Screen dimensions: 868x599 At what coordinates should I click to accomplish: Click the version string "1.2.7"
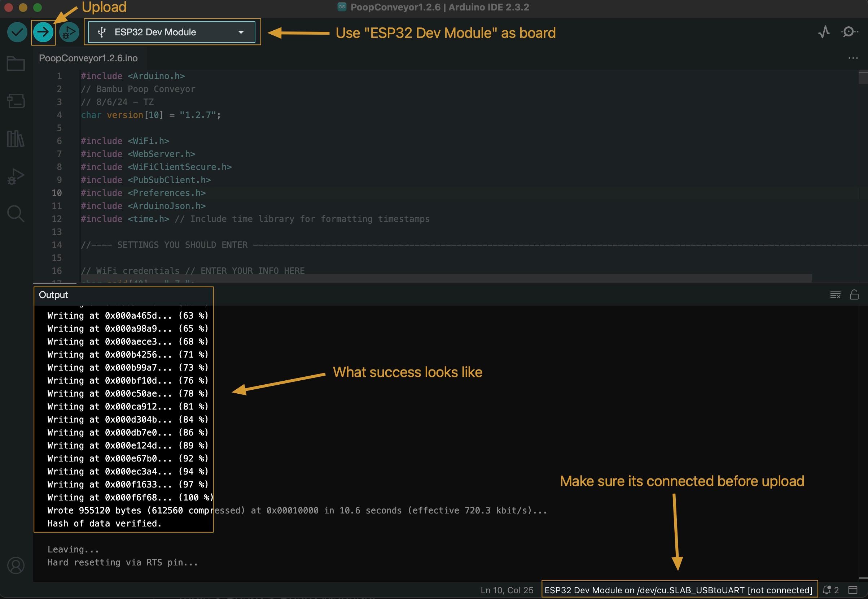pos(197,115)
